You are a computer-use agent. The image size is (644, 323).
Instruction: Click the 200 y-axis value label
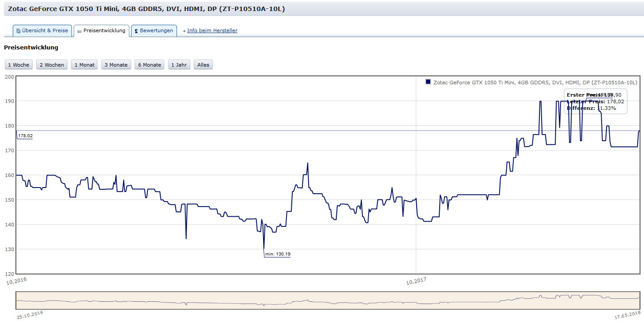click(9, 77)
